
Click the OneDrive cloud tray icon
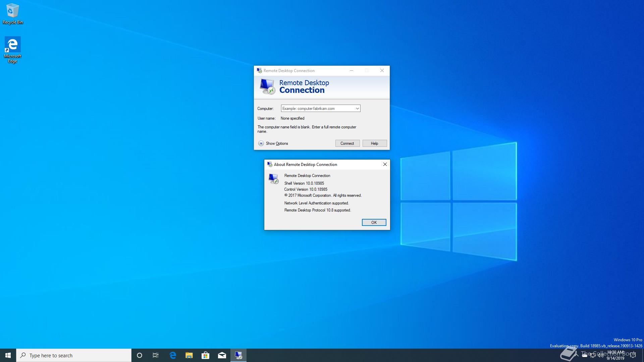click(585, 355)
